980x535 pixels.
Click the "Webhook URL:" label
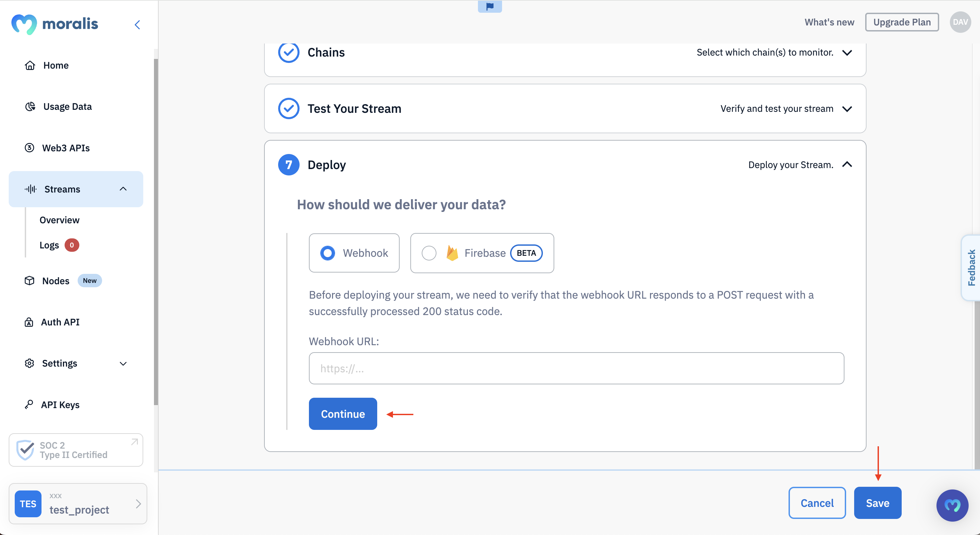click(x=344, y=341)
